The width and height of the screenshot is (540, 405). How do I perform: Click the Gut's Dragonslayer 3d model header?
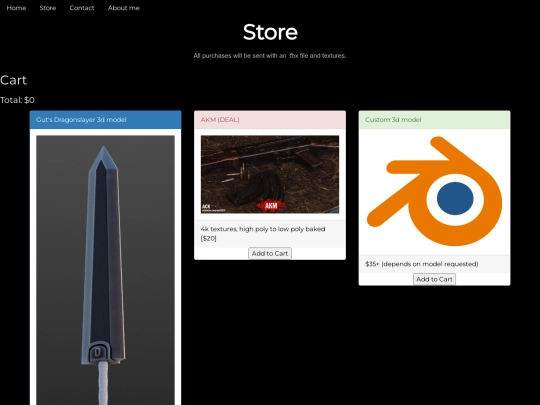click(105, 120)
